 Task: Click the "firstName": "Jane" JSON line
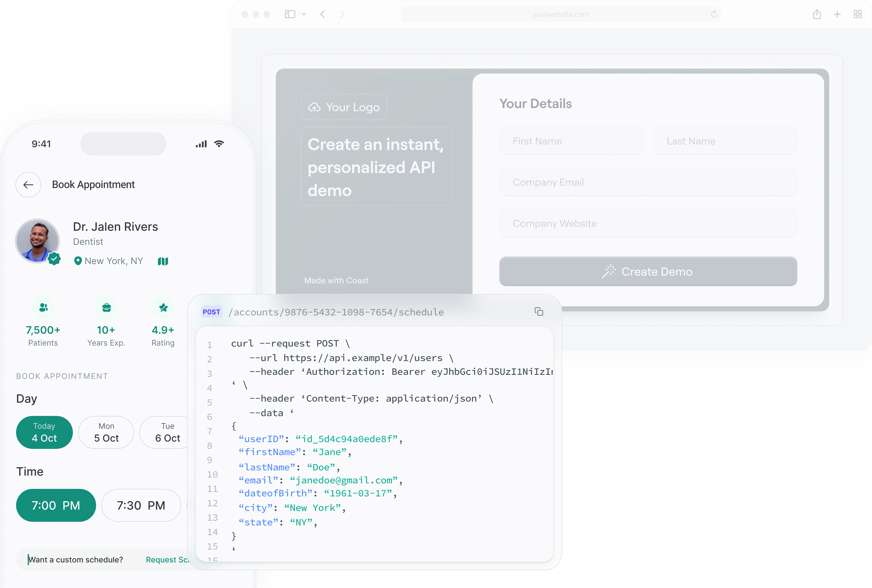tap(295, 452)
